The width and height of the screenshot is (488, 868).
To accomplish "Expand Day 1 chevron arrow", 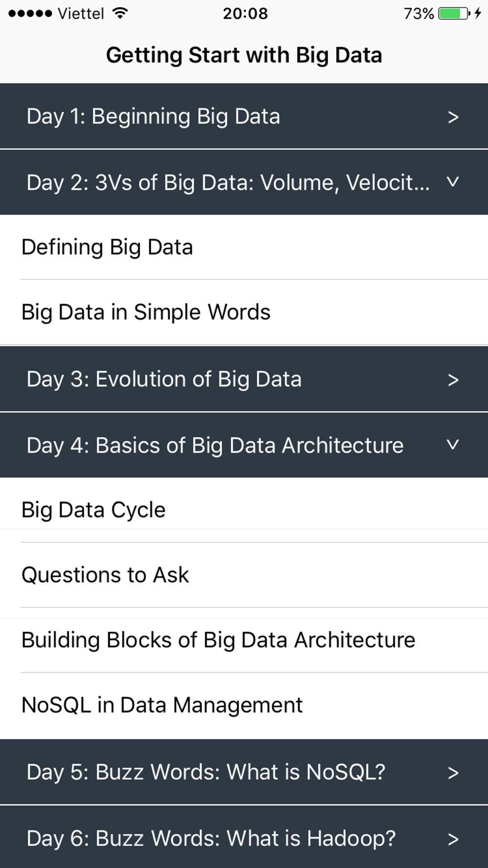I will (453, 117).
